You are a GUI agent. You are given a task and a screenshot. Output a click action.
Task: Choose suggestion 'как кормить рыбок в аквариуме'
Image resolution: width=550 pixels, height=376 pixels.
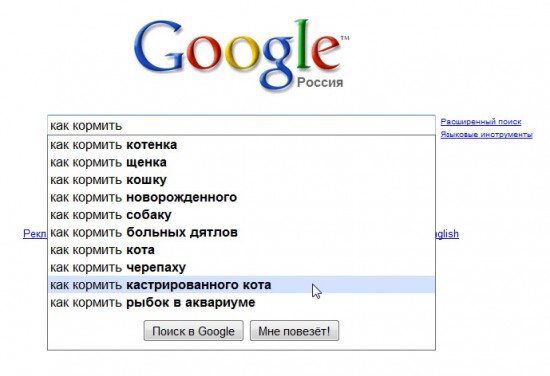click(241, 302)
